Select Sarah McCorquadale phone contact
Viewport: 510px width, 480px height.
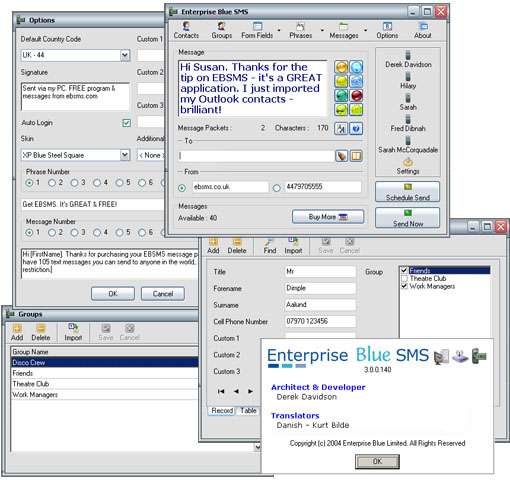(408, 145)
